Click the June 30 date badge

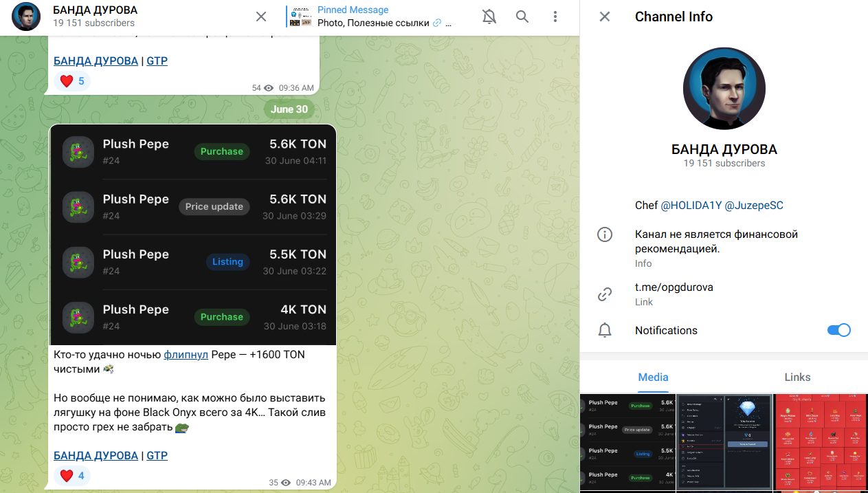(289, 109)
